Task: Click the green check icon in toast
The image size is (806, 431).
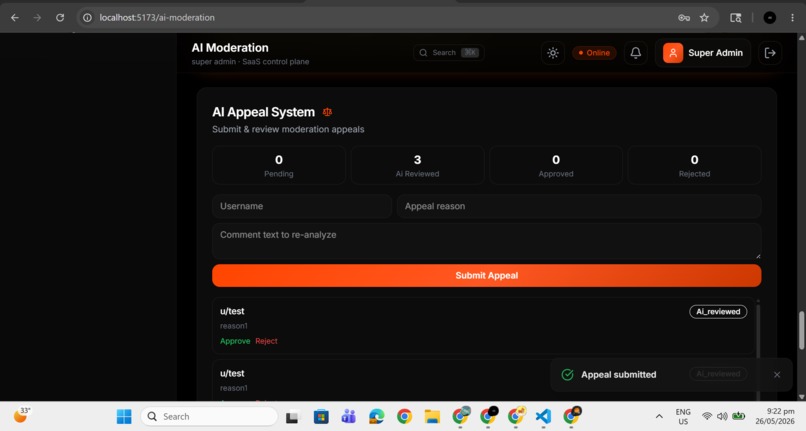Action: tap(567, 374)
